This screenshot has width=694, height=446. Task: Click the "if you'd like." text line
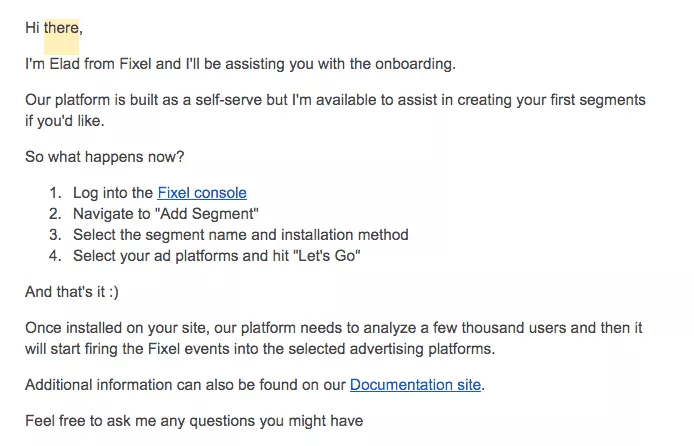(x=65, y=121)
